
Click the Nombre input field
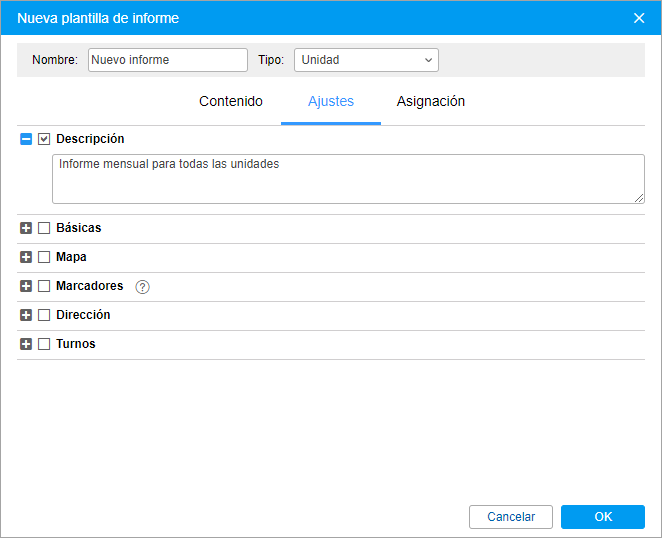click(x=168, y=60)
